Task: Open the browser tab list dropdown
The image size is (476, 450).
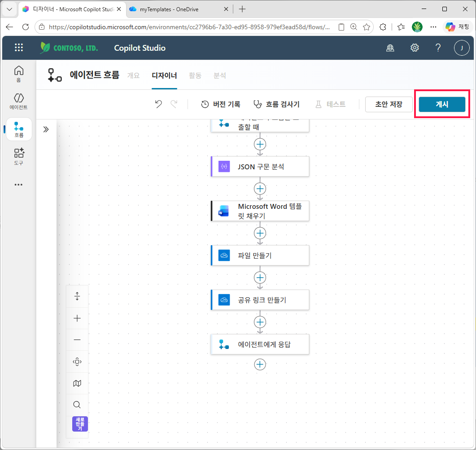Action: click(9, 9)
